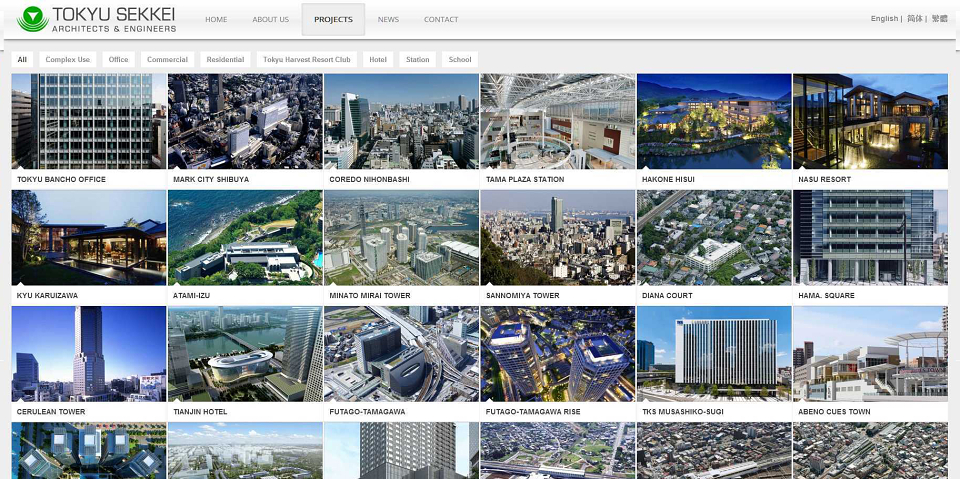960x479 pixels.
Task: Switch language to Traditional Chinese
Action: (x=939, y=18)
